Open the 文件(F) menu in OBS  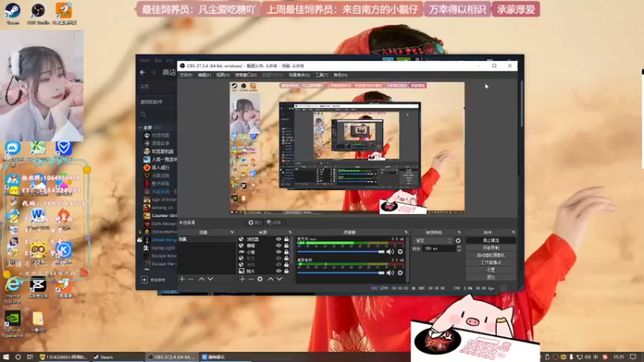pos(186,75)
